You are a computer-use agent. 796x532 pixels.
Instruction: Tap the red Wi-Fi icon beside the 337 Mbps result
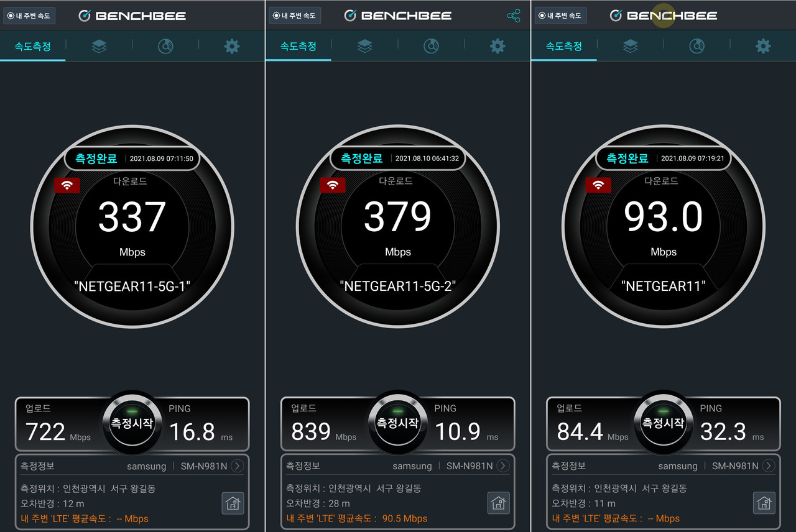[x=67, y=185]
